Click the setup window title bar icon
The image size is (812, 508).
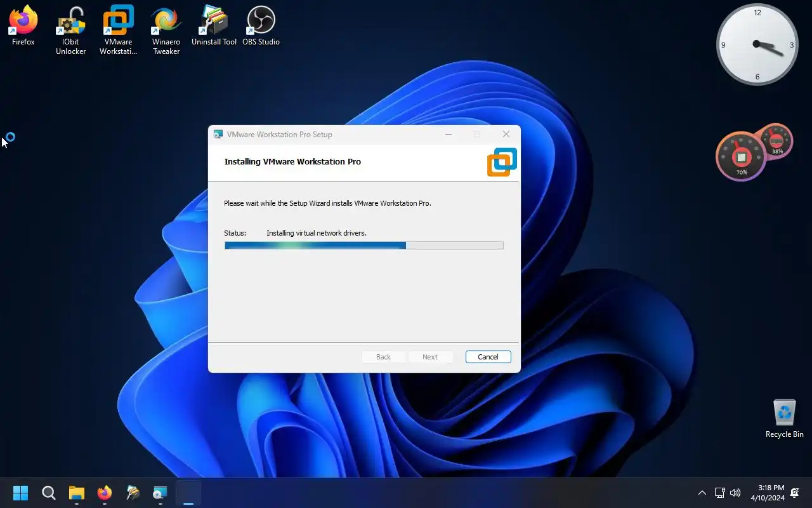coord(218,134)
